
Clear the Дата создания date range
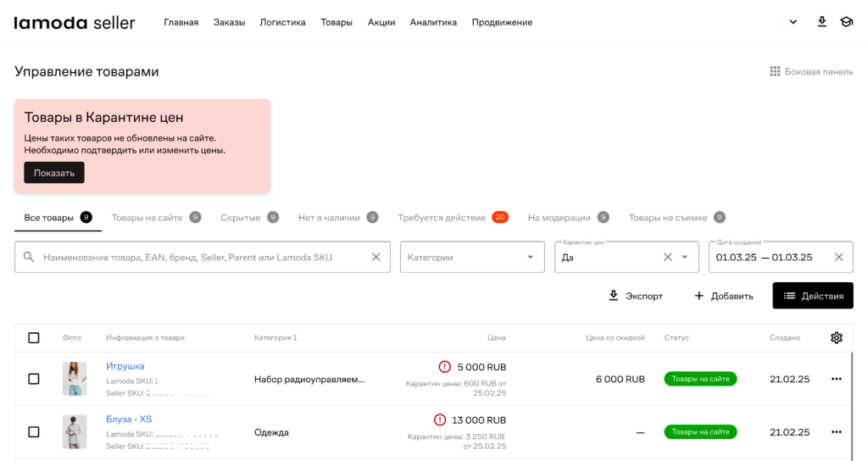(x=838, y=257)
